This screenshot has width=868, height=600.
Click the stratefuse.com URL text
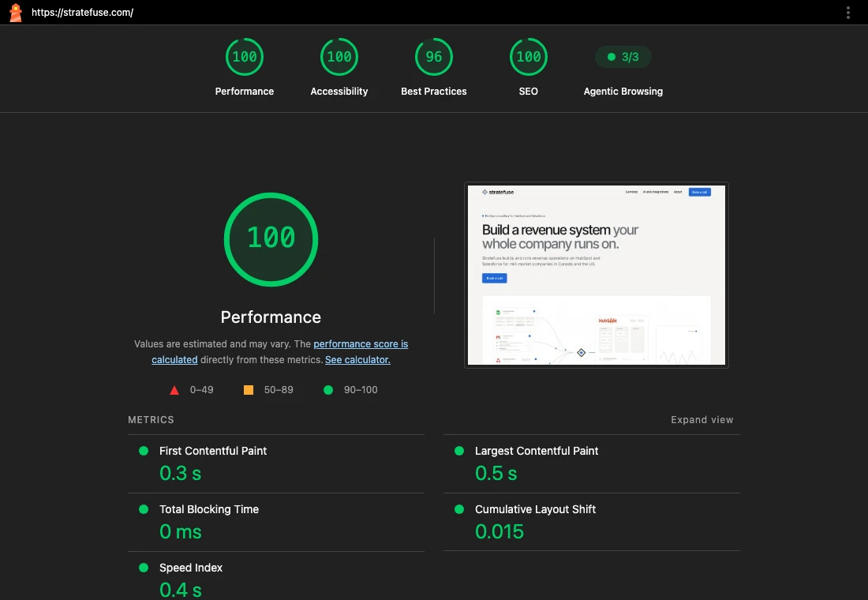pyautogui.click(x=83, y=12)
